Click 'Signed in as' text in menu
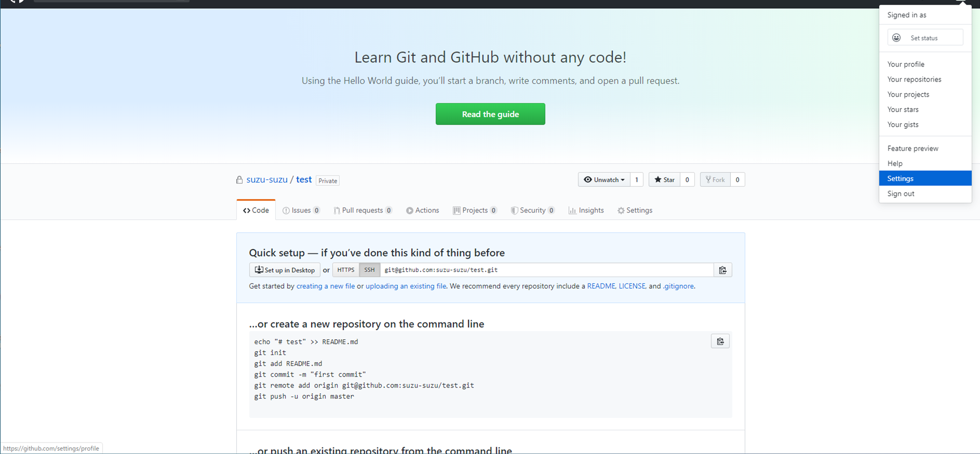Image resolution: width=980 pixels, height=454 pixels. tap(907, 15)
